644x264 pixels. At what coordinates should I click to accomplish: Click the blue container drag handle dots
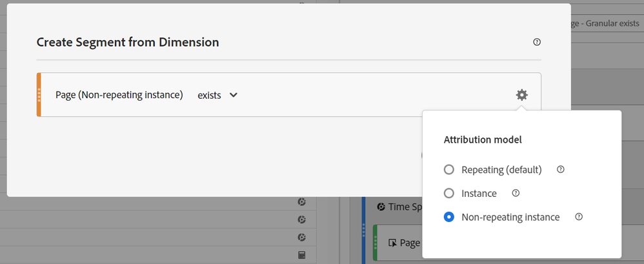click(x=363, y=230)
